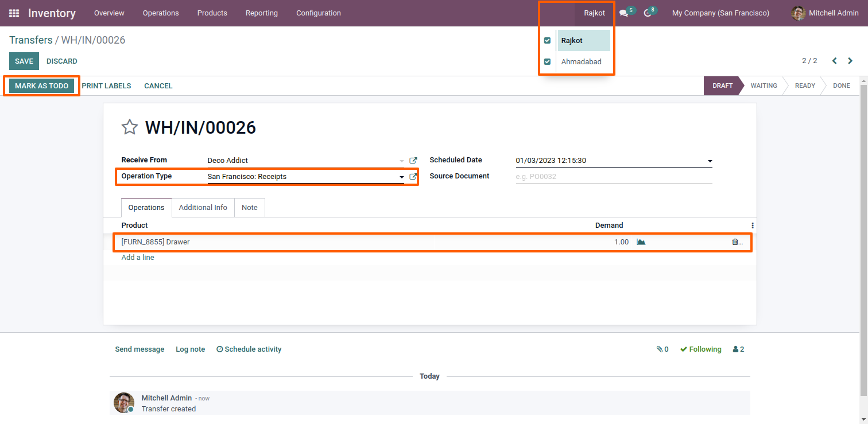Click Schedule activity in chatter

(249, 349)
